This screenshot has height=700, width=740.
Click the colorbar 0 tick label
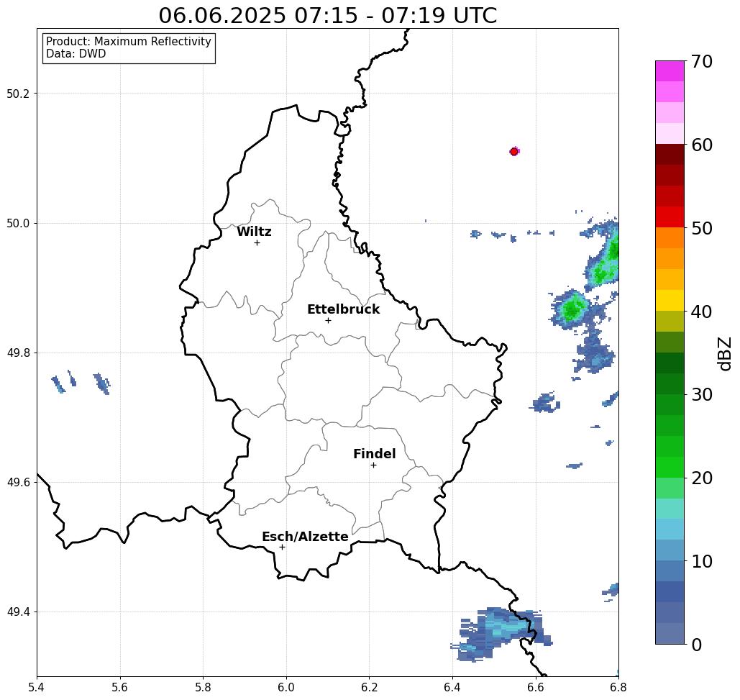pyautogui.click(x=697, y=645)
